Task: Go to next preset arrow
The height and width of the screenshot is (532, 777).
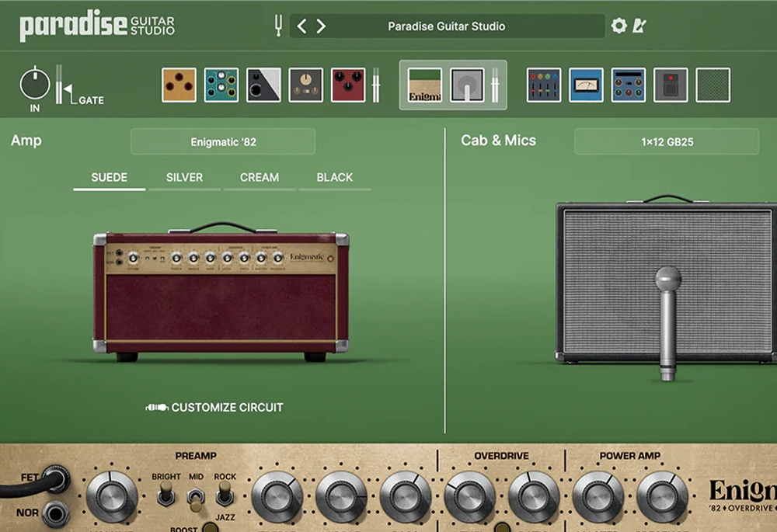Action: tap(321, 26)
